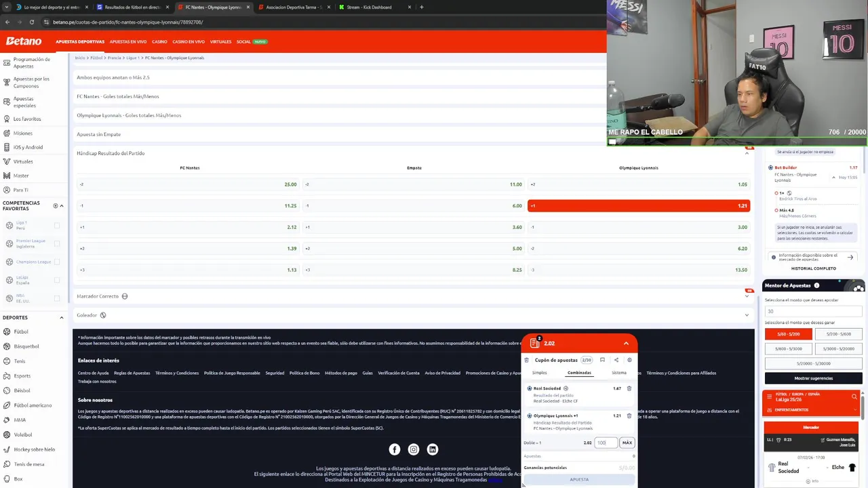Expand the Goleador market
The height and width of the screenshot is (488, 868).
point(747,315)
